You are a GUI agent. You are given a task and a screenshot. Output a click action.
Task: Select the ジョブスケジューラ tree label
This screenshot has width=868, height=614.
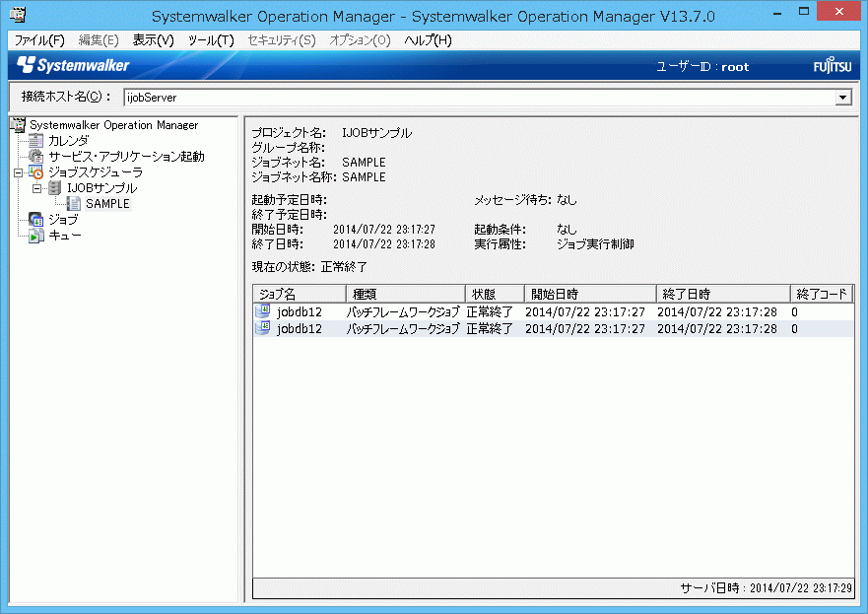tap(96, 172)
